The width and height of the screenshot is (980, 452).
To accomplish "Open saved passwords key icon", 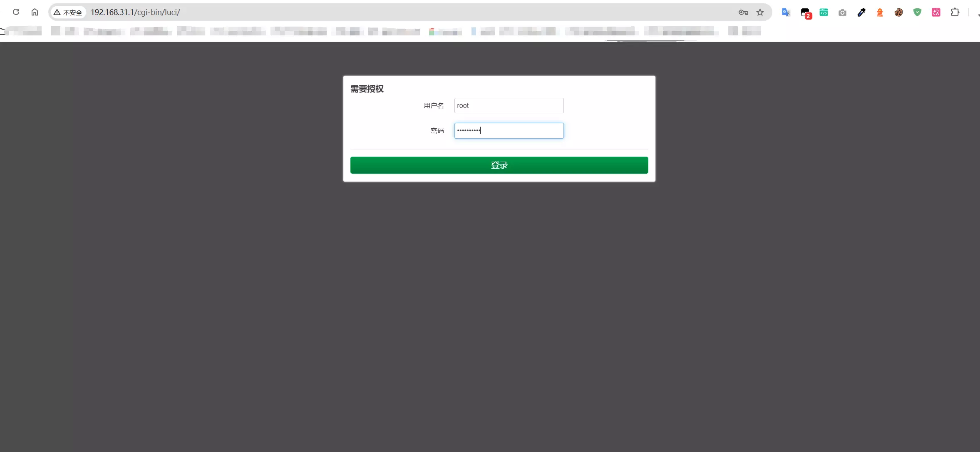I will (x=743, y=12).
